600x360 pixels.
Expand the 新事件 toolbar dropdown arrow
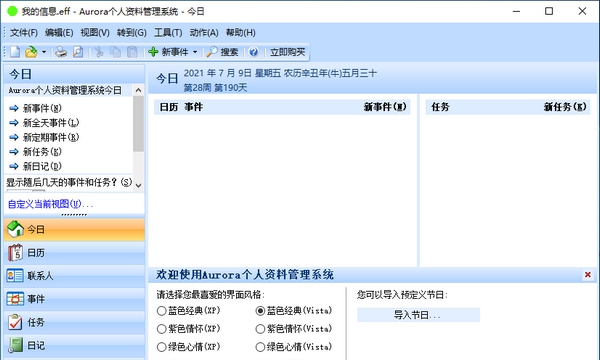pyautogui.click(x=195, y=52)
